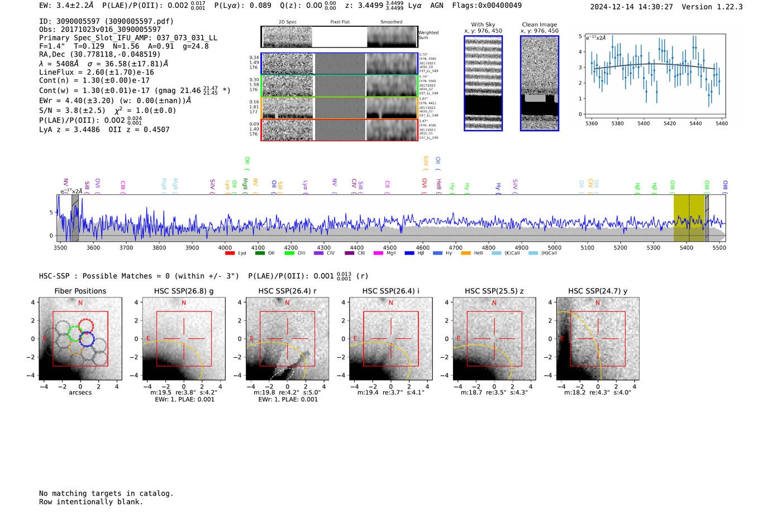
Task: Click the 'Primary Spec_Slot_IFU_AMP: 037_073_031_LL' line
Action: pos(128,38)
